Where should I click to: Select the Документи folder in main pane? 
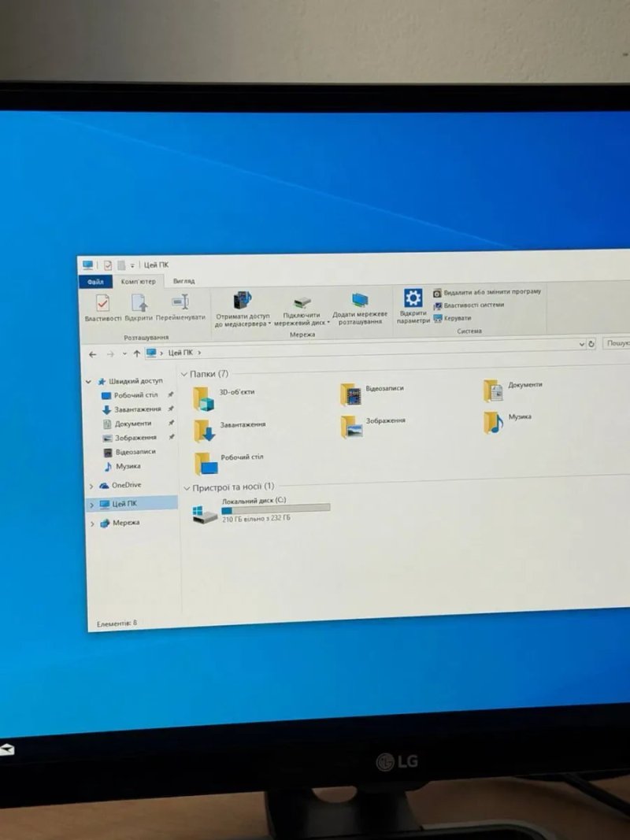click(513, 390)
